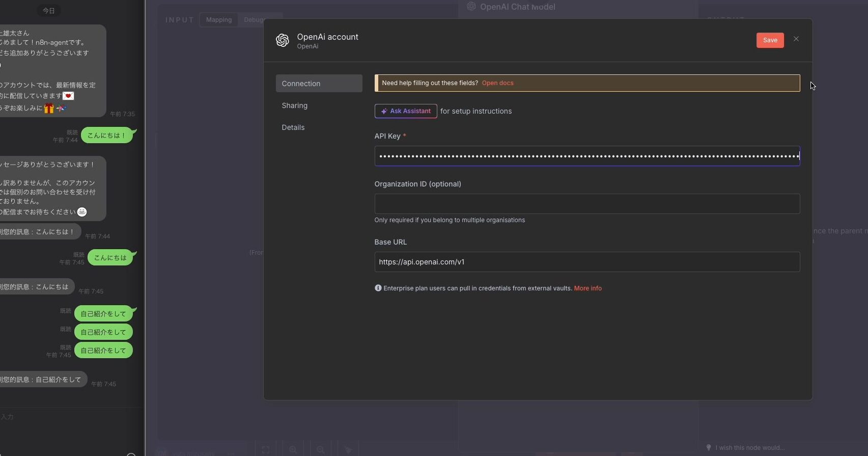Click first 自己紹介をして chat bubble
The width and height of the screenshot is (868, 456).
(x=104, y=314)
